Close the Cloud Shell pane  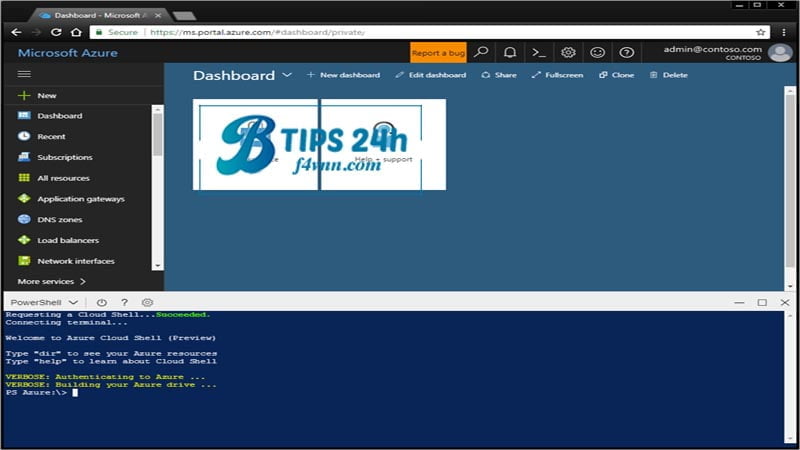tap(785, 303)
